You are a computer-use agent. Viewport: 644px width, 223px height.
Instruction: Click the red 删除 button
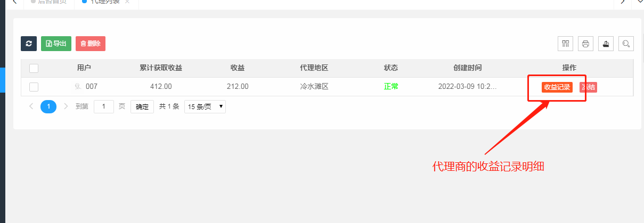[91, 44]
